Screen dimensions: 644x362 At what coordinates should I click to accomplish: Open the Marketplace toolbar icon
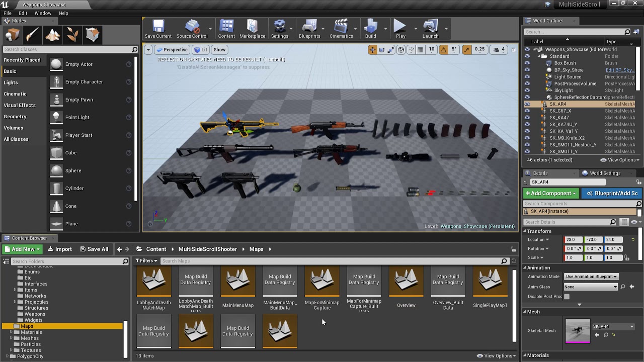(x=252, y=29)
